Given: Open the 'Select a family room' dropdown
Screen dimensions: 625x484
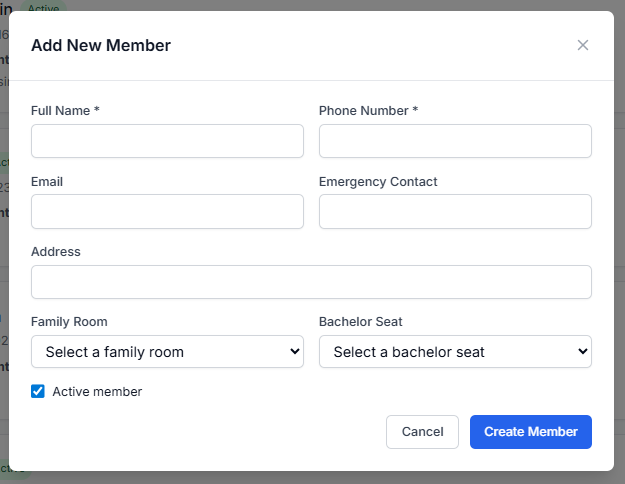Looking at the screenshot, I should click(167, 352).
